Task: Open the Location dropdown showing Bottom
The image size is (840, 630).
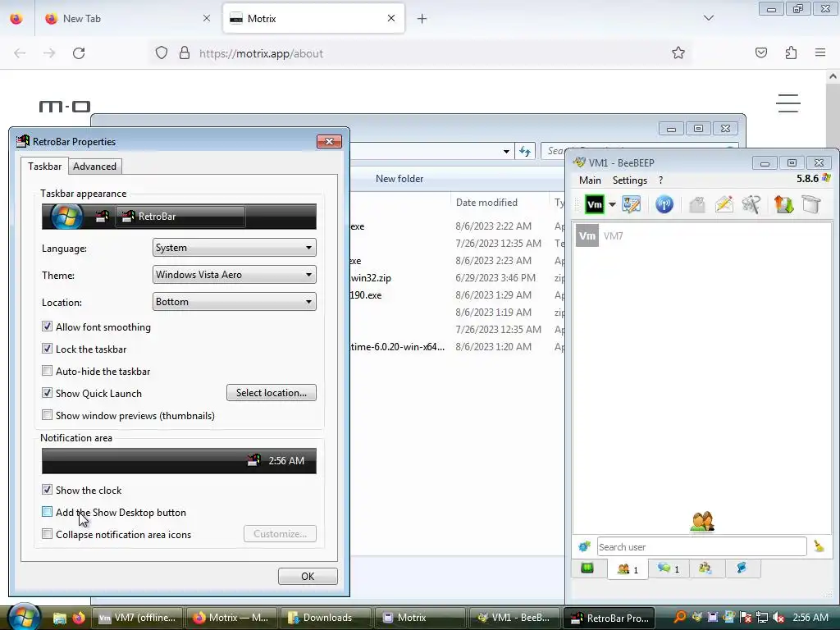Action: (x=234, y=302)
